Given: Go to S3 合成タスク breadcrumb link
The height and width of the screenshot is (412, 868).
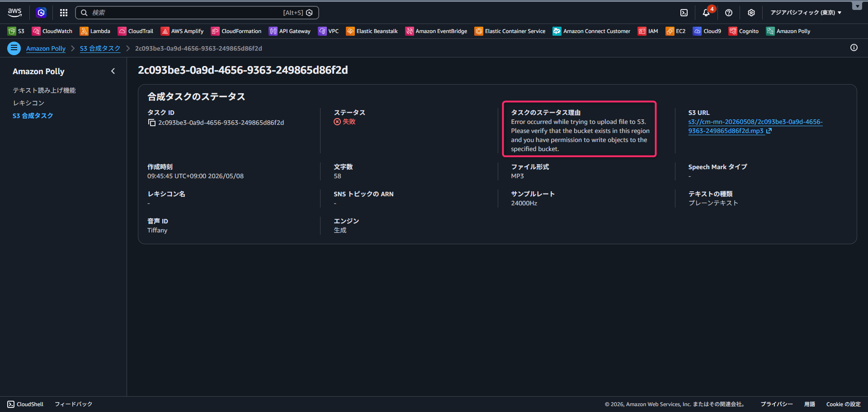Looking at the screenshot, I should [100, 48].
